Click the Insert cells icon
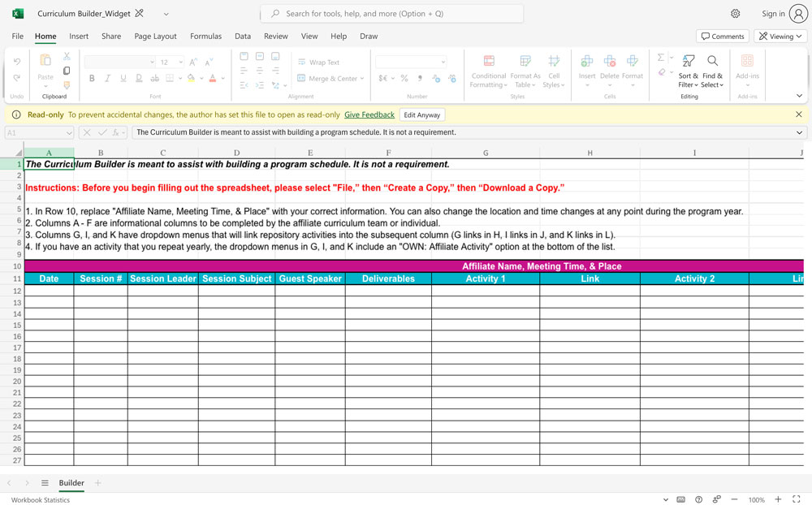The width and height of the screenshot is (812, 505). coord(587,61)
